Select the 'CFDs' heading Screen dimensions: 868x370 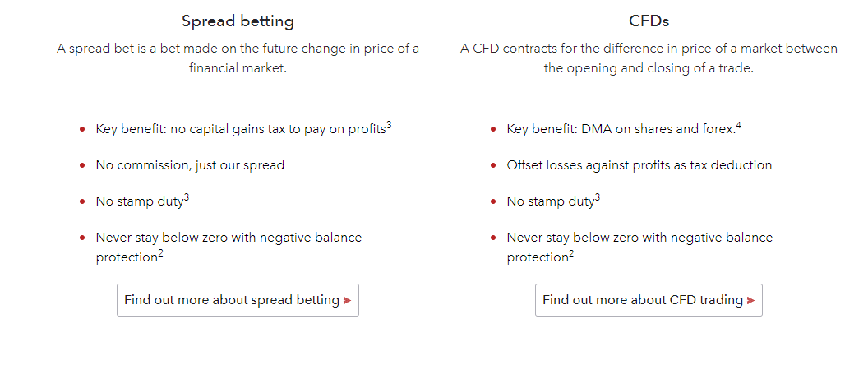click(x=649, y=21)
